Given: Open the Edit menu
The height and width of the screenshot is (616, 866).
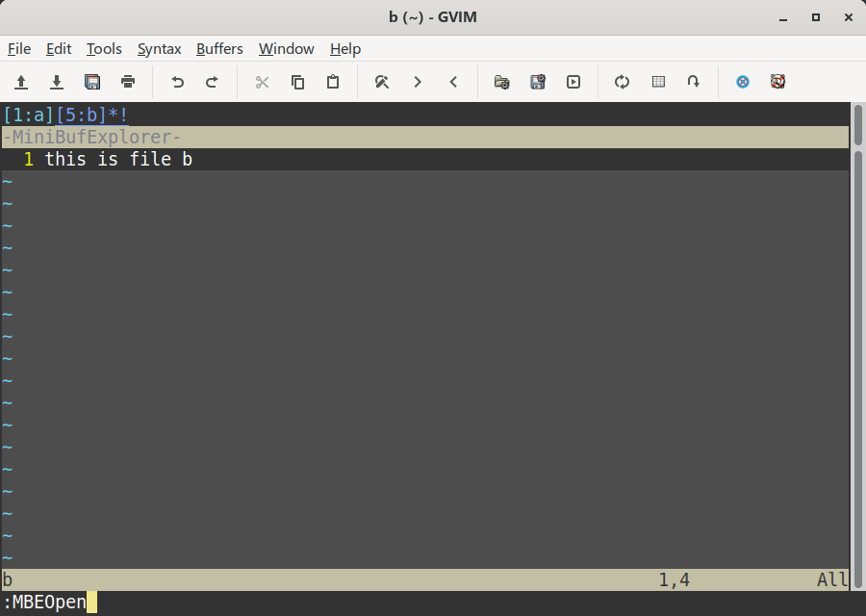Looking at the screenshot, I should [x=59, y=49].
